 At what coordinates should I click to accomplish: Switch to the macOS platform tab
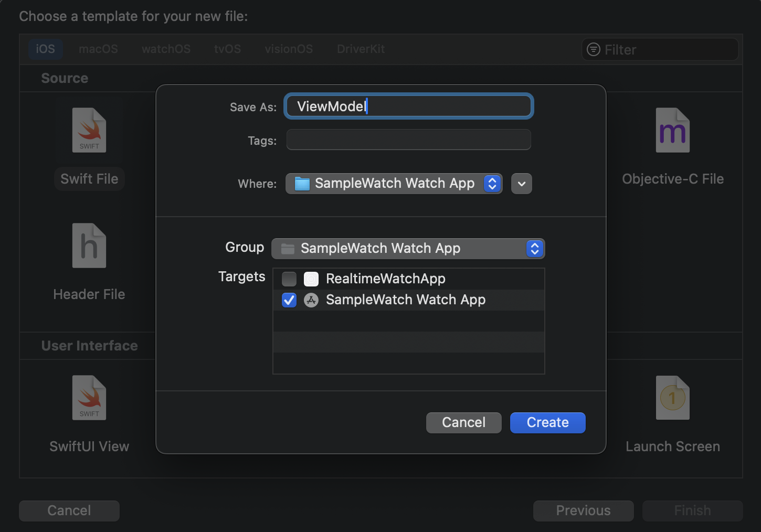98,49
